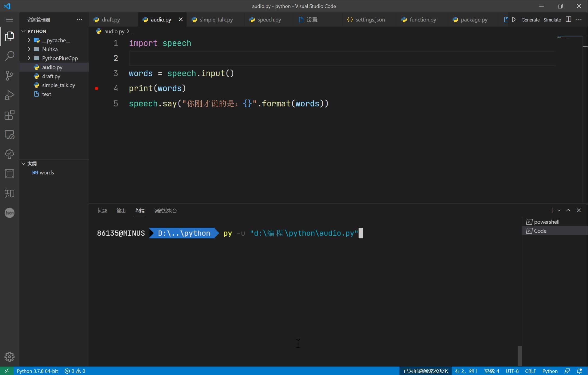This screenshot has width=588, height=375.
Task: Expand the Nuitka folder
Action: [29, 49]
